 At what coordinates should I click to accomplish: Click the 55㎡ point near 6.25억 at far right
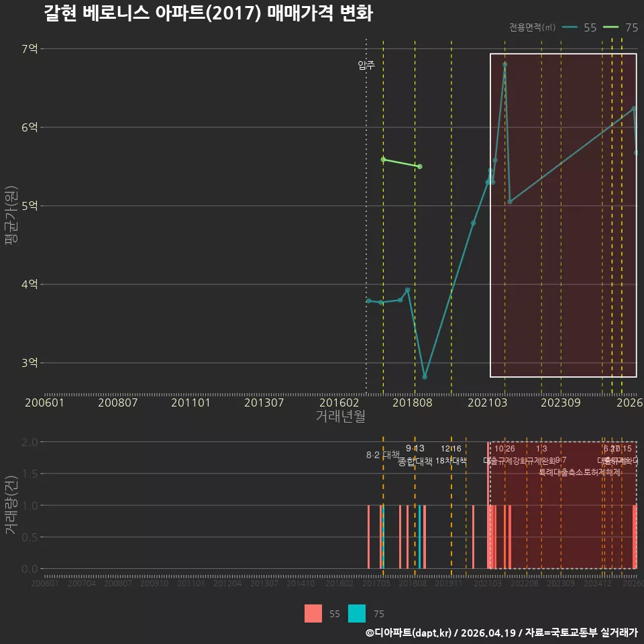tap(634, 109)
